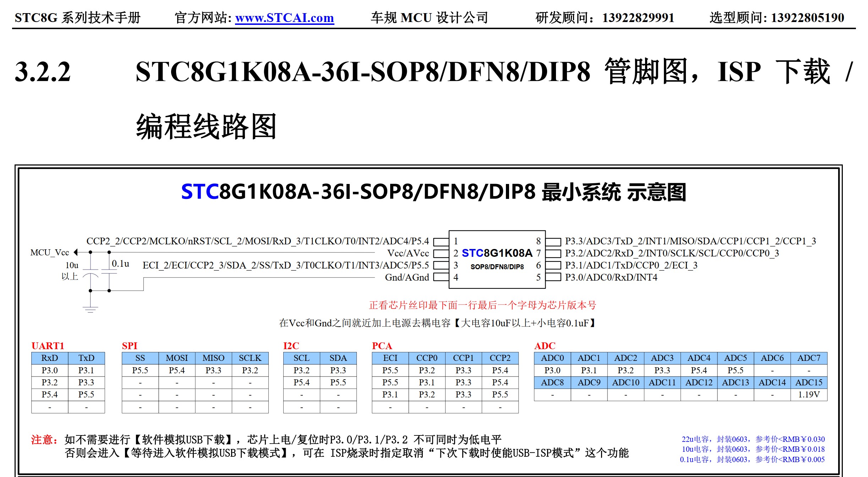This screenshot has height=477, width=868.
Task: Click the STC8G series manual header text
Action: coord(78,17)
